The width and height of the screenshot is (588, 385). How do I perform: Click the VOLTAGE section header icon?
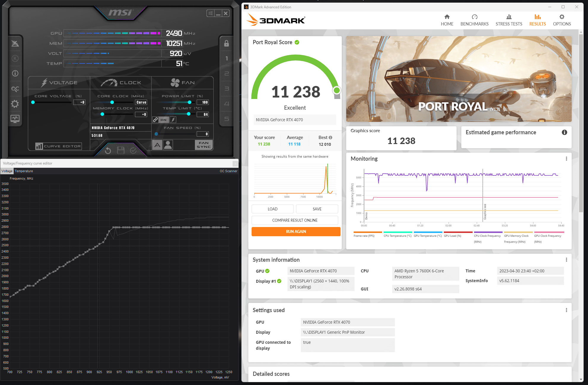pos(44,83)
